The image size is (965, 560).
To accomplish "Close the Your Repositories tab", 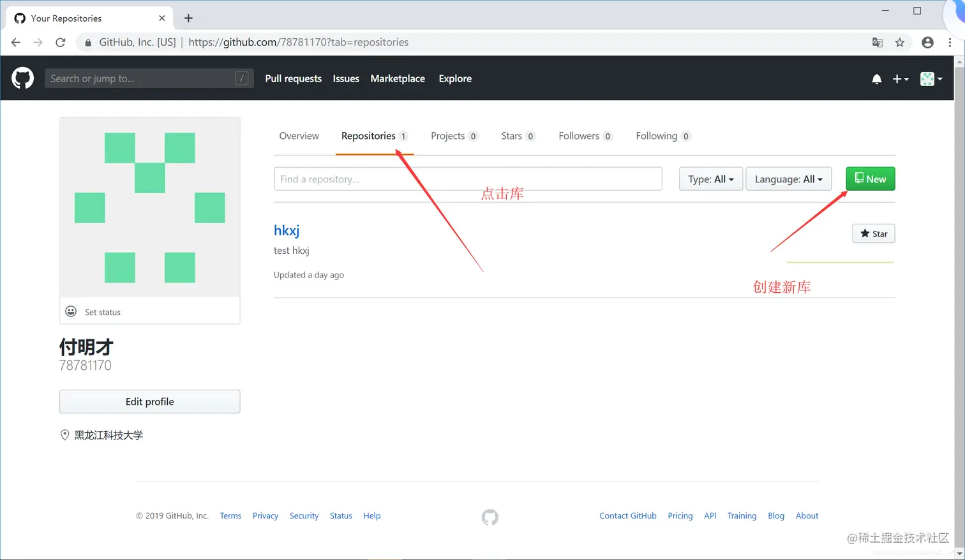I will pos(161,18).
